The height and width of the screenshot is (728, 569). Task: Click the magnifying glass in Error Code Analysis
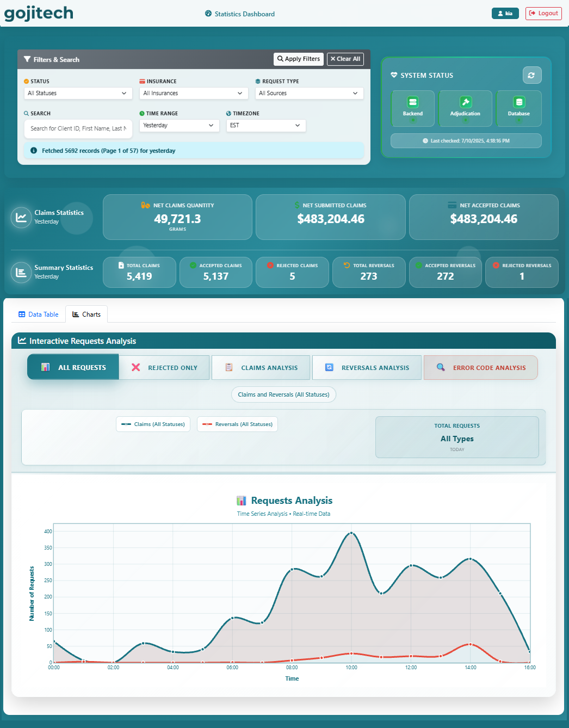tap(441, 367)
